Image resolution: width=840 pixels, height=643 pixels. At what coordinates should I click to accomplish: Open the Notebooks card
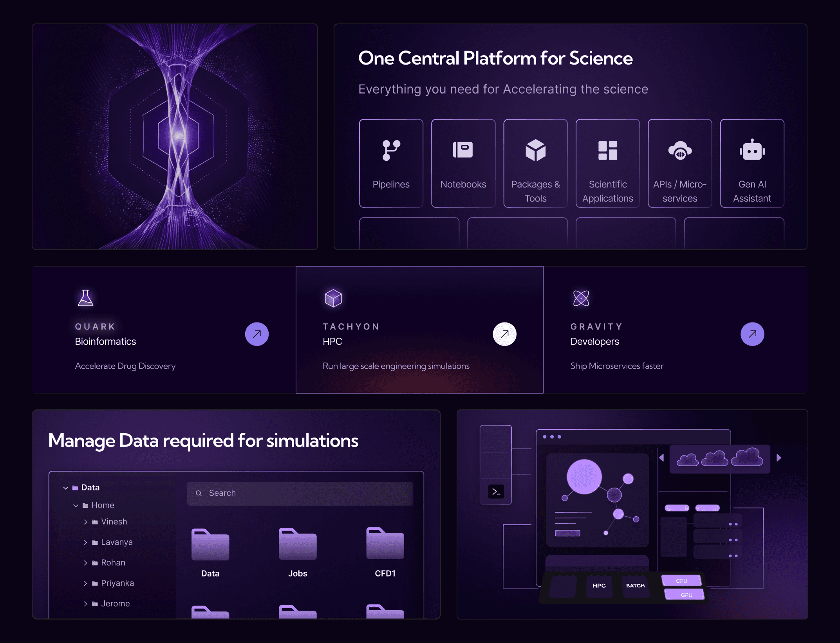[x=463, y=163]
